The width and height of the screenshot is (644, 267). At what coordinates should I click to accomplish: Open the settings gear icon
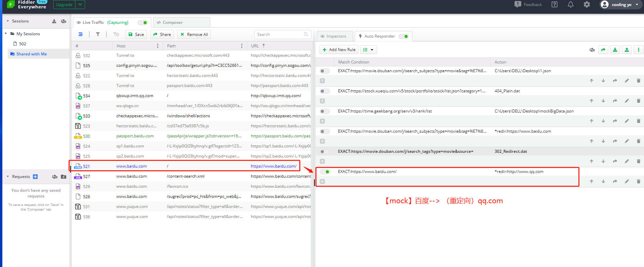pos(587,5)
